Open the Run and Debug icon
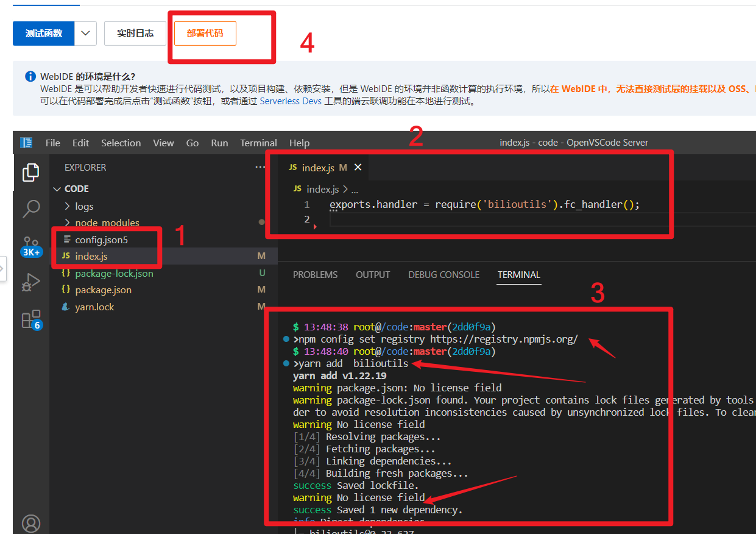This screenshot has width=756, height=534. [x=30, y=282]
